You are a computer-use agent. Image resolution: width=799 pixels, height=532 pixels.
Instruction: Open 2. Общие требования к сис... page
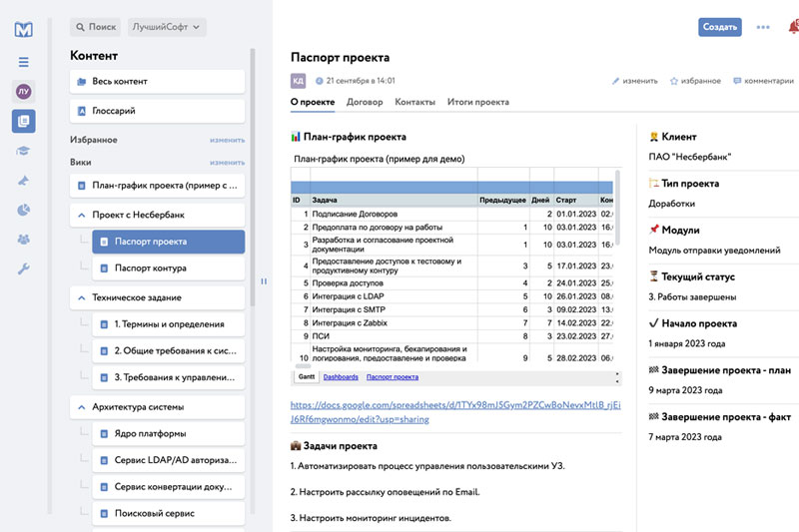[168, 350]
